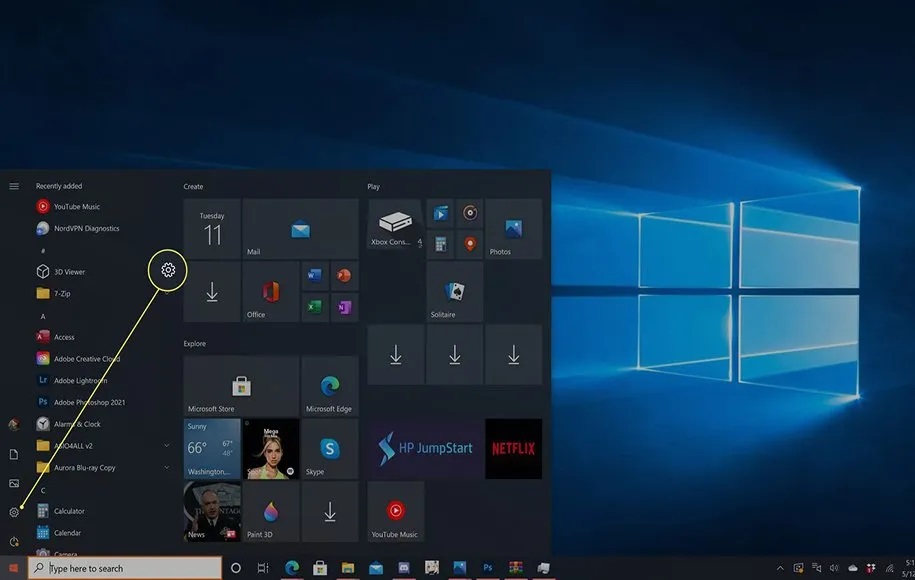Viewport: 915px width, 580px height.
Task: Expand the Start menu hamburger button
Action: coord(14,186)
